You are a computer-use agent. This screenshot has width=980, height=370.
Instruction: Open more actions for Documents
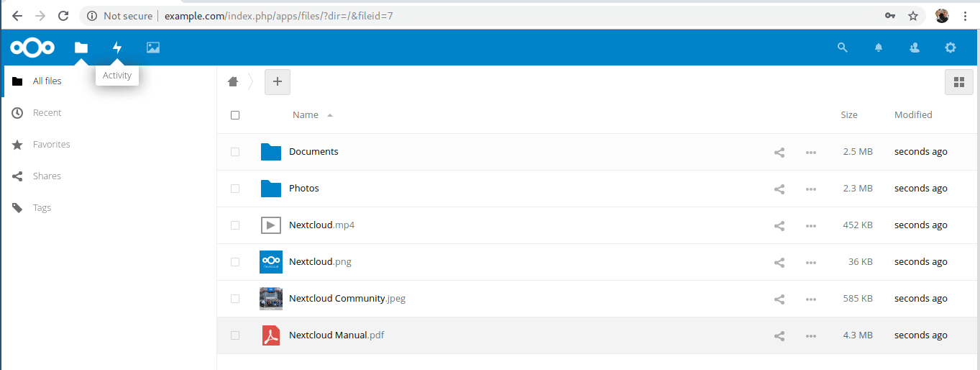(x=811, y=152)
